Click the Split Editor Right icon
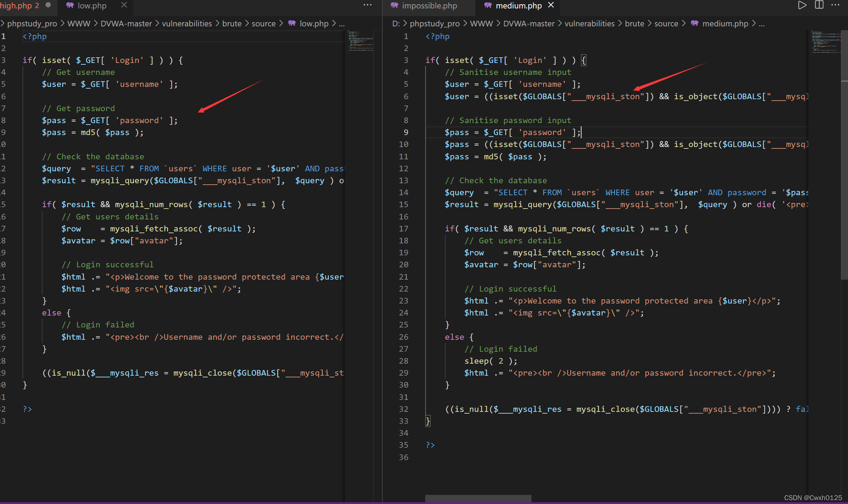The width and height of the screenshot is (848, 504). 819,5
